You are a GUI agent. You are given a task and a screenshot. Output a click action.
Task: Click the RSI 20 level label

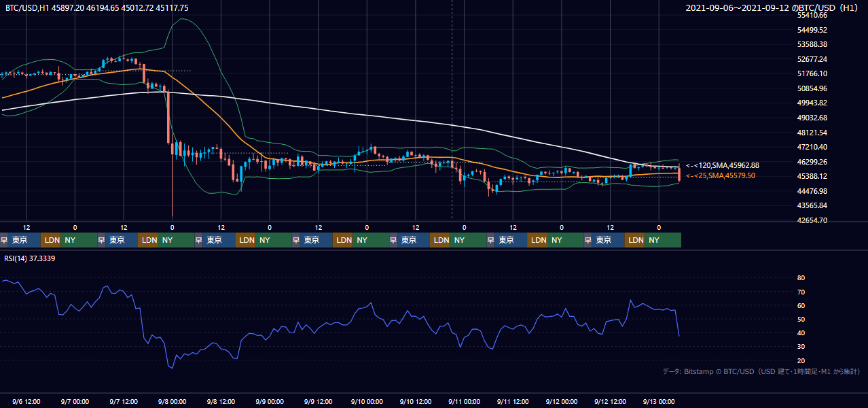point(801,360)
